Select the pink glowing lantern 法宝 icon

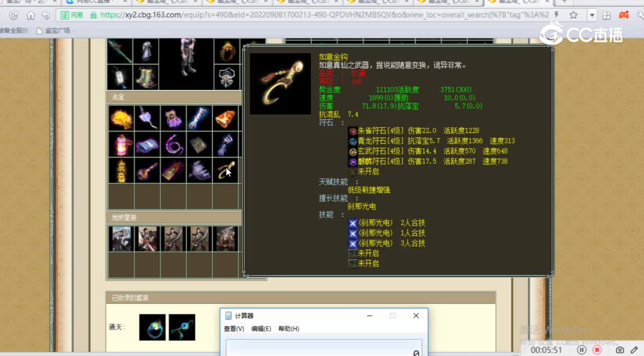121,145
